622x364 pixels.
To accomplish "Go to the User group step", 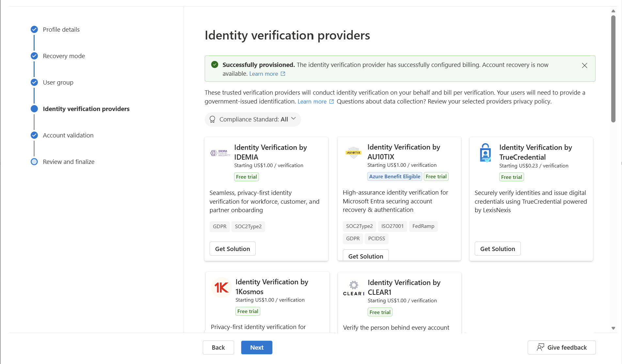I will [x=58, y=82].
